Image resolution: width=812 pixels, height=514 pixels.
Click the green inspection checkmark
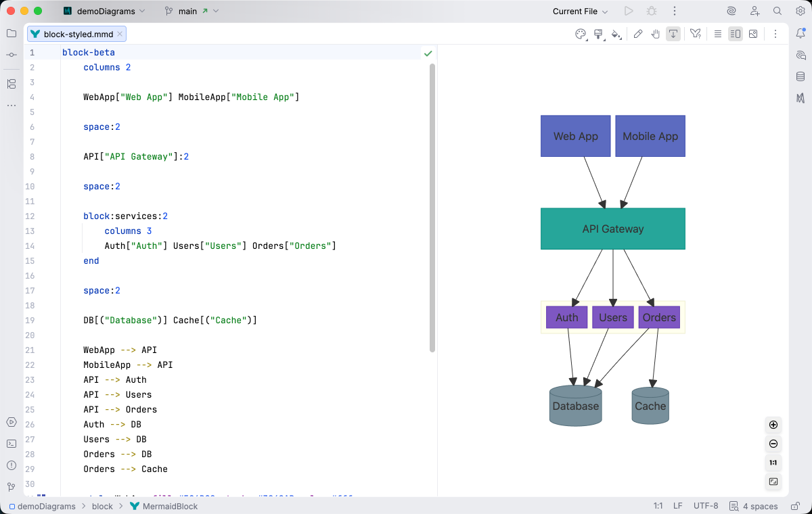(428, 53)
